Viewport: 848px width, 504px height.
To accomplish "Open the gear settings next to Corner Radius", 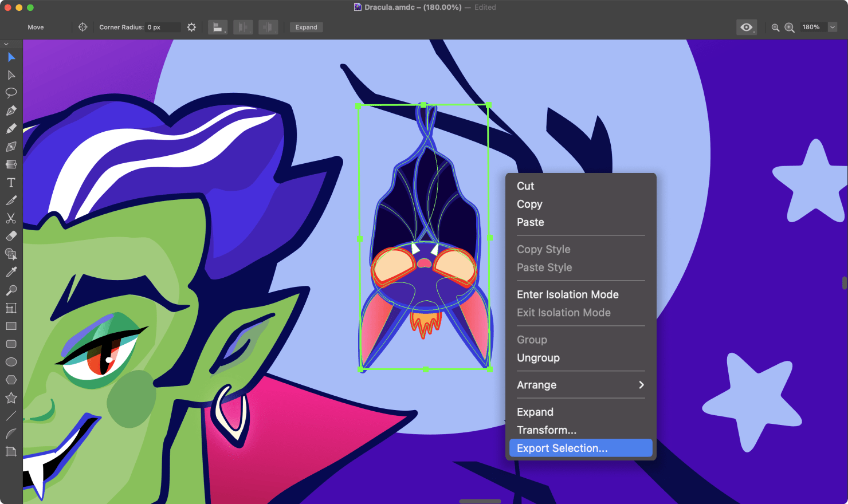I will [191, 27].
